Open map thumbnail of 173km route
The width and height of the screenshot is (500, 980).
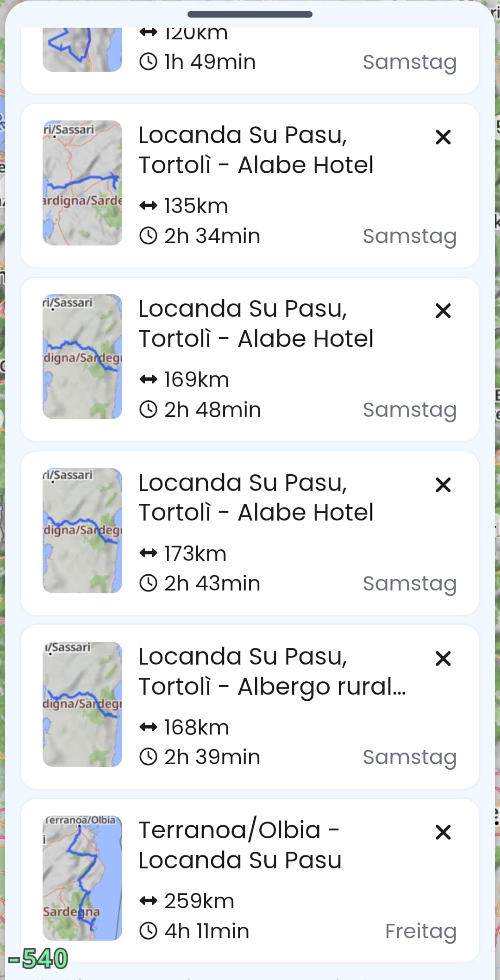pos(82,531)
